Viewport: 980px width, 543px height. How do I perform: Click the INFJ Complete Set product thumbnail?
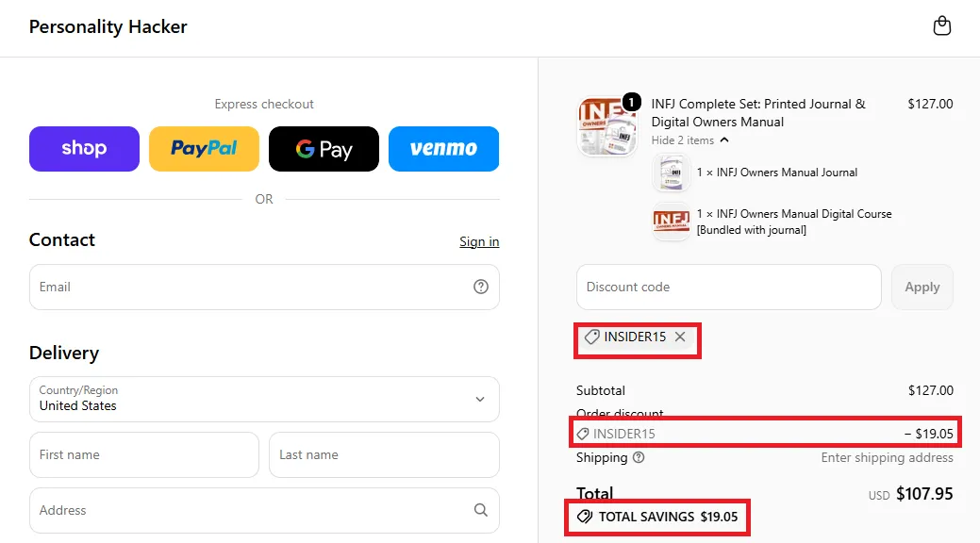click(x=606, y=125)
